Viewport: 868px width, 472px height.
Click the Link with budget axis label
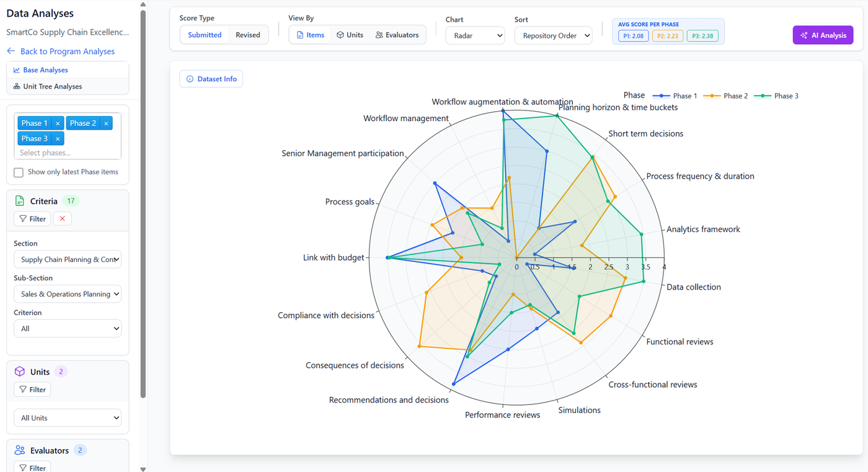click(x=334, y=257)
